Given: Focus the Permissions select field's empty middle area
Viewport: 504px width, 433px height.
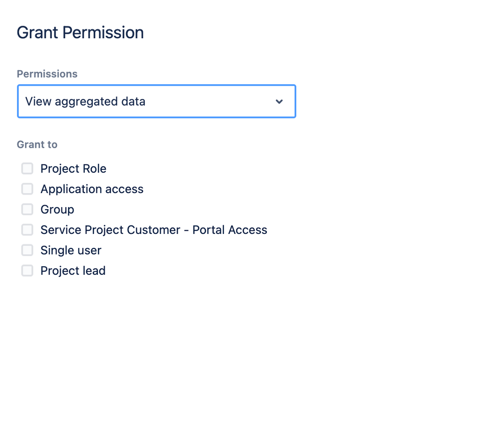Looking at the screenshot, I should point(207,101).
